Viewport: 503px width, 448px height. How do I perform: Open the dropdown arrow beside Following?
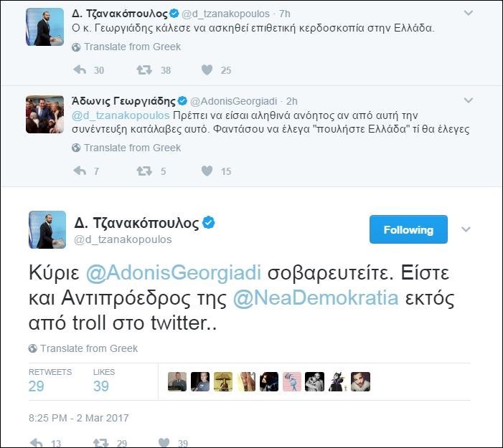(465, 229)
